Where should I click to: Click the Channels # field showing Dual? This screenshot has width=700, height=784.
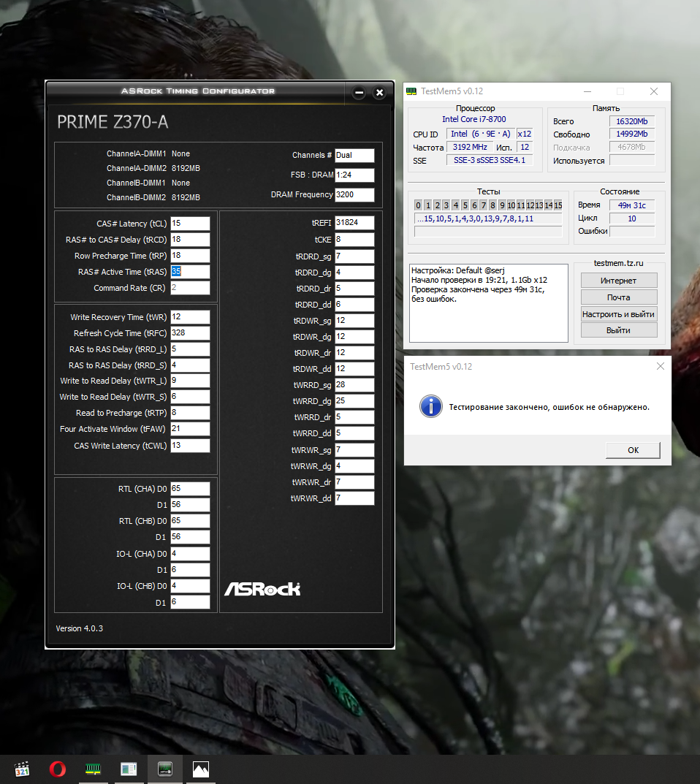[354, 155]
